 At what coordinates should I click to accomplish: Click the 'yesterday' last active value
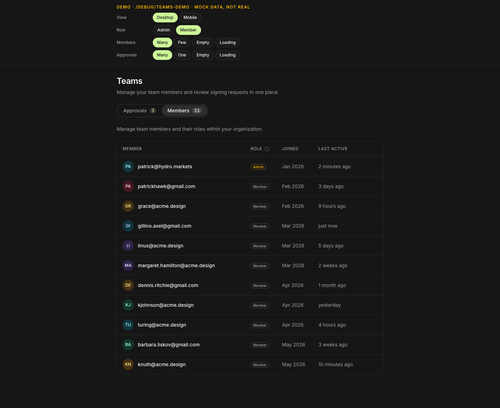[329, 305]
